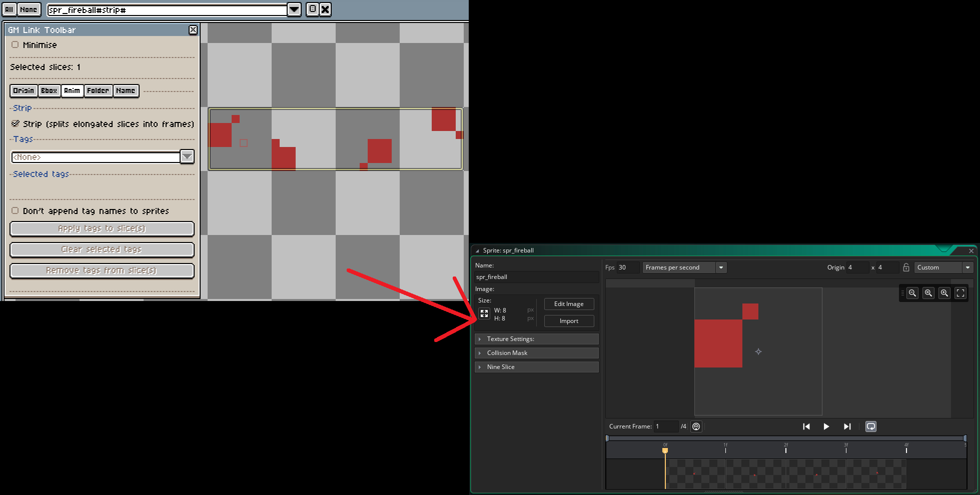
Task: Check Don't append tag names to sprites
Action: pos(15,210)
